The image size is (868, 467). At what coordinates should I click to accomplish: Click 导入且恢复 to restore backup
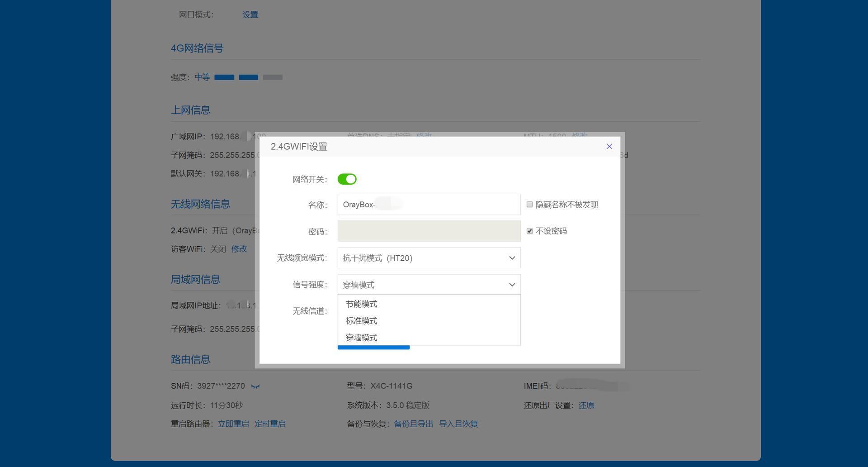point(458,424)
